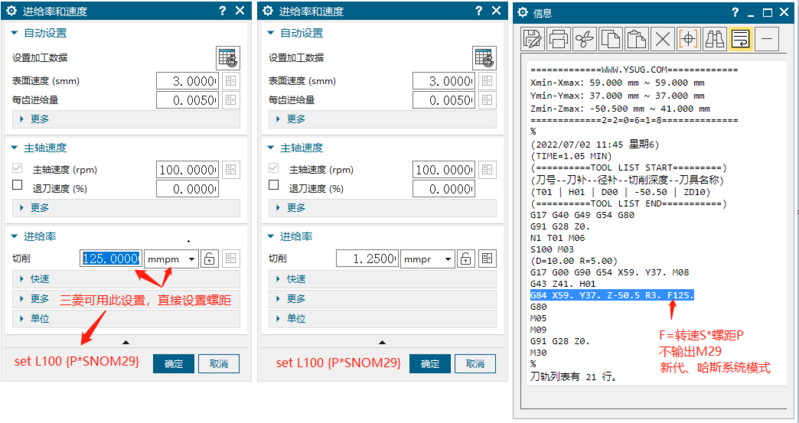
Task: Toggle 退刀速度 (%) checkbox in middle dialog
Action: pyautogui.click(x=274, y=185)
